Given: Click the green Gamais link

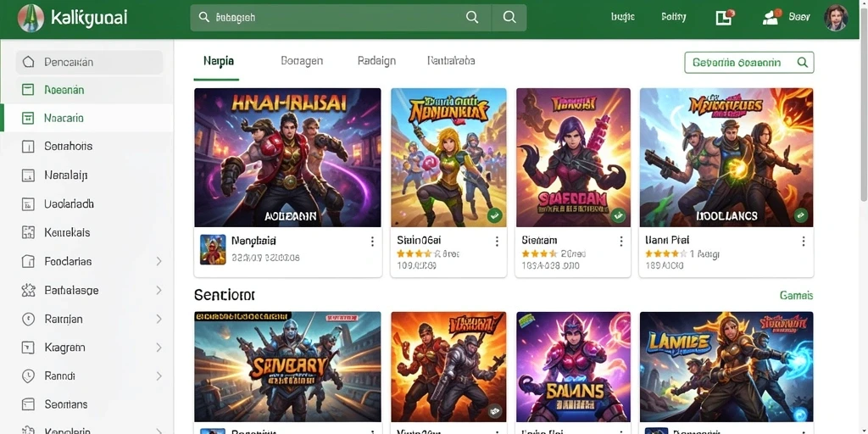Looking at the screenshot, I should 796,296.
